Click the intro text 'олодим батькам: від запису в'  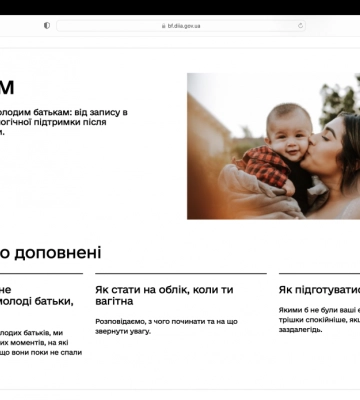[x=64, y=112]
